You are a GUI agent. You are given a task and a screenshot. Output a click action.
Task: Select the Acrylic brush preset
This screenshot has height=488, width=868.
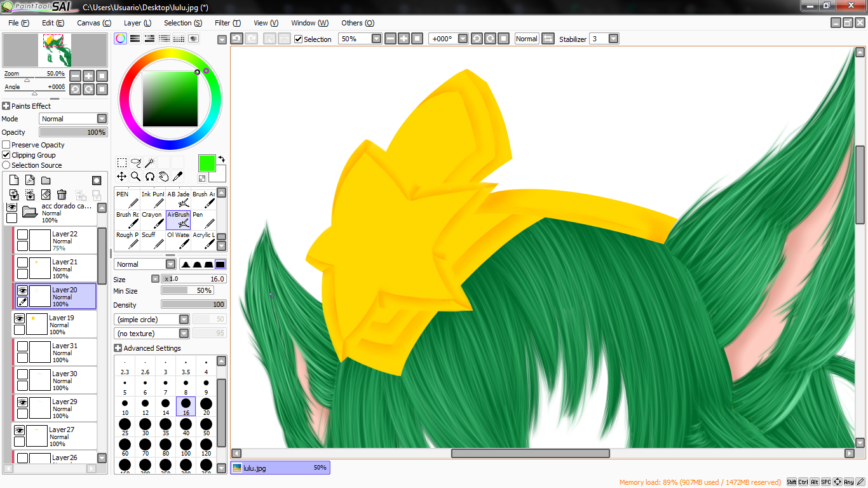tap(203, 240)
